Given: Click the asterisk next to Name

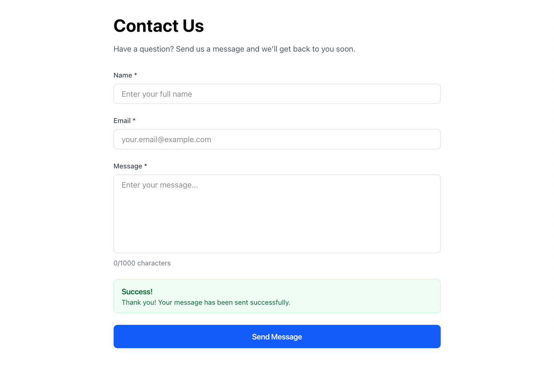Looking at the screenshot, I should (x=135, y=75).
